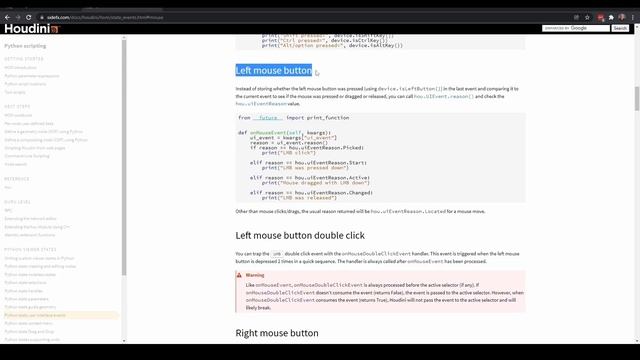Open onMouseEvent link inside the Warning box
Screen dimensions: 640x360
coord(273,285)
